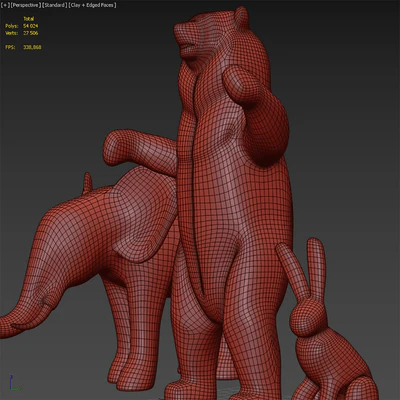Click the 'FPS:' label in viewport statistics

10,47
